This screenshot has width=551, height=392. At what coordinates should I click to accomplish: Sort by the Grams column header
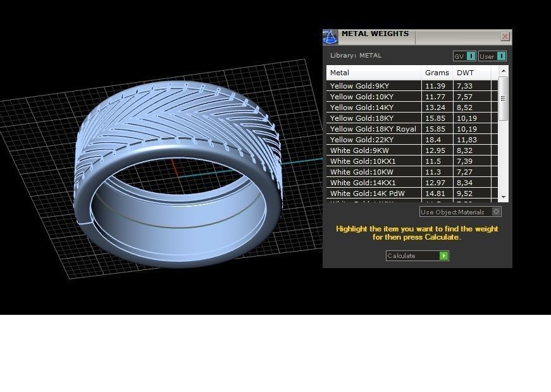(437, 73)
